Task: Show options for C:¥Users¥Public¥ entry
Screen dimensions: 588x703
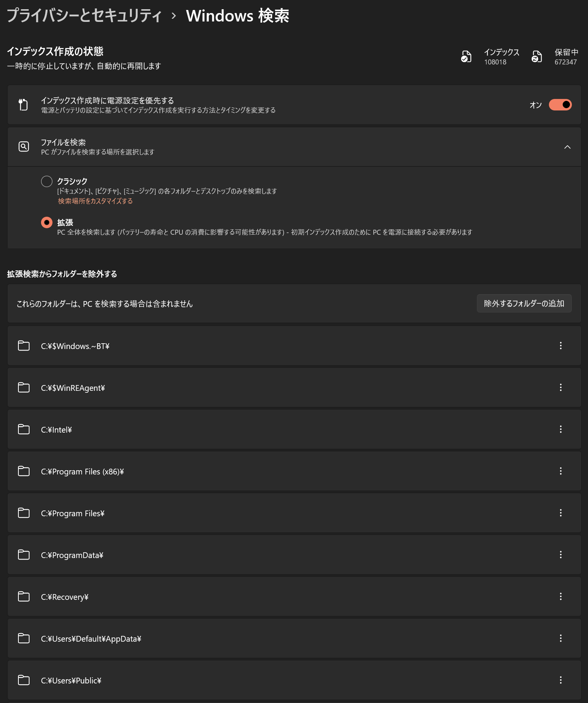Action: point(560,680)
